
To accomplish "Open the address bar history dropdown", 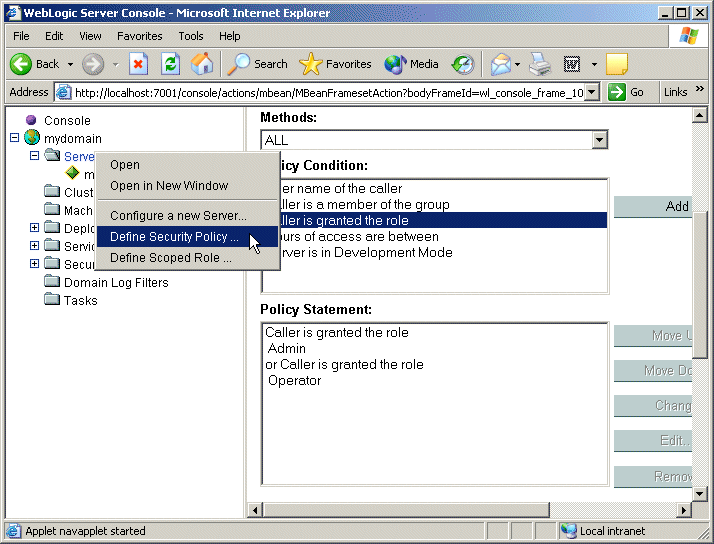I will 591,92.
